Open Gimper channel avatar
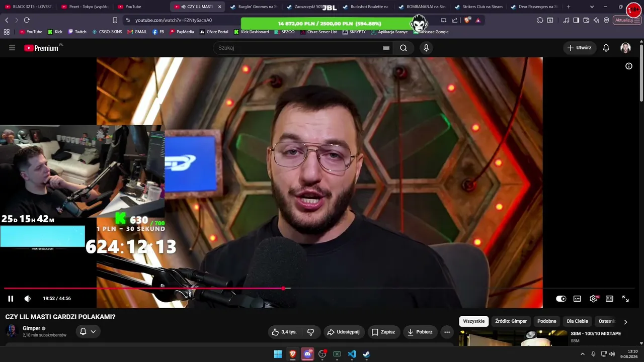644x362 pixels. 12,331
